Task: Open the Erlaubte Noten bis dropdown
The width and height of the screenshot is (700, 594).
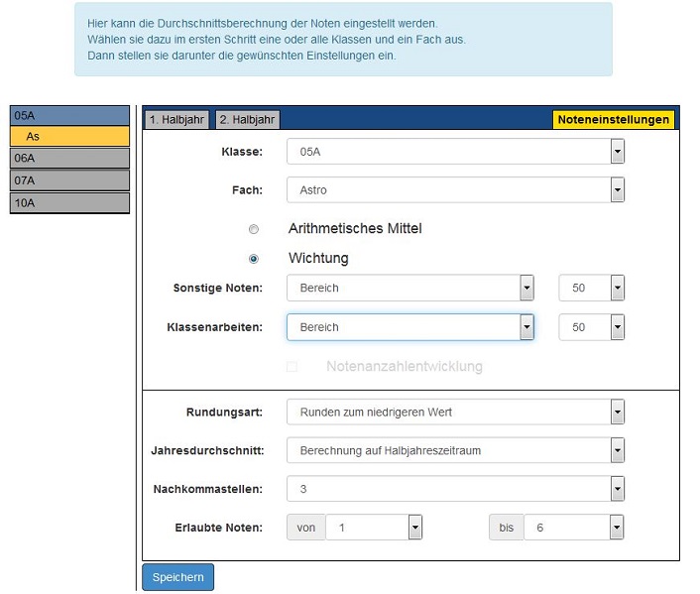Action: 574,528
